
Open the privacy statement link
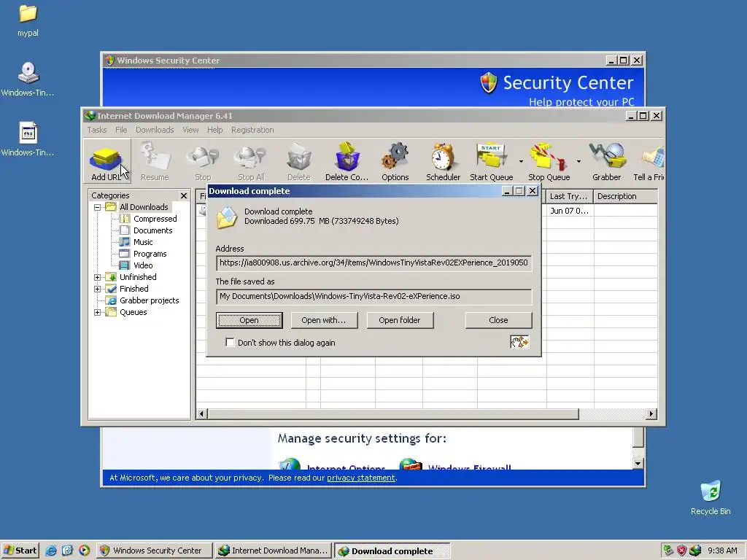pyautogui.click(x=360, y=478)
